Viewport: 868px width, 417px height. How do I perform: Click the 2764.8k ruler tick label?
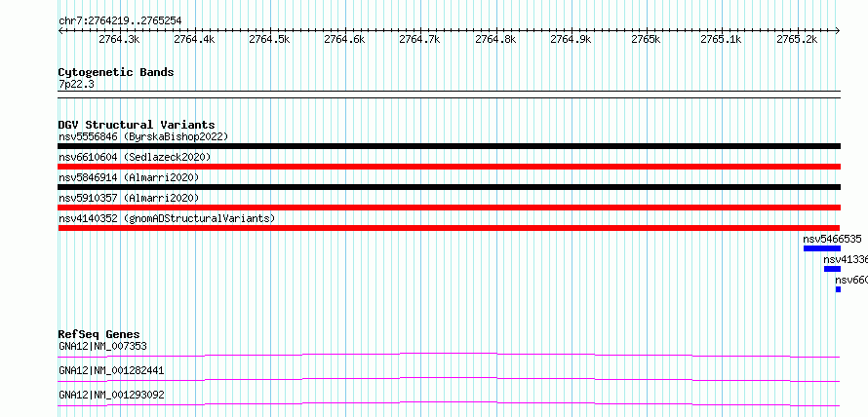coord(495,39)
